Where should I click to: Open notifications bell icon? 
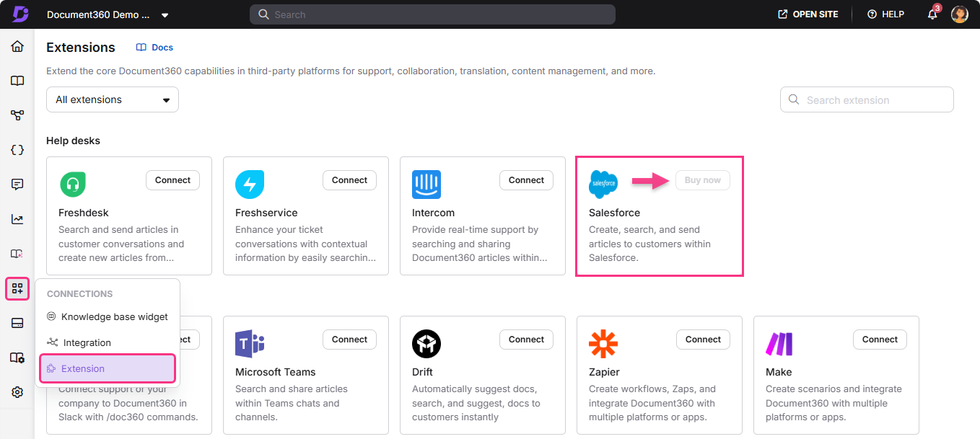932,14
